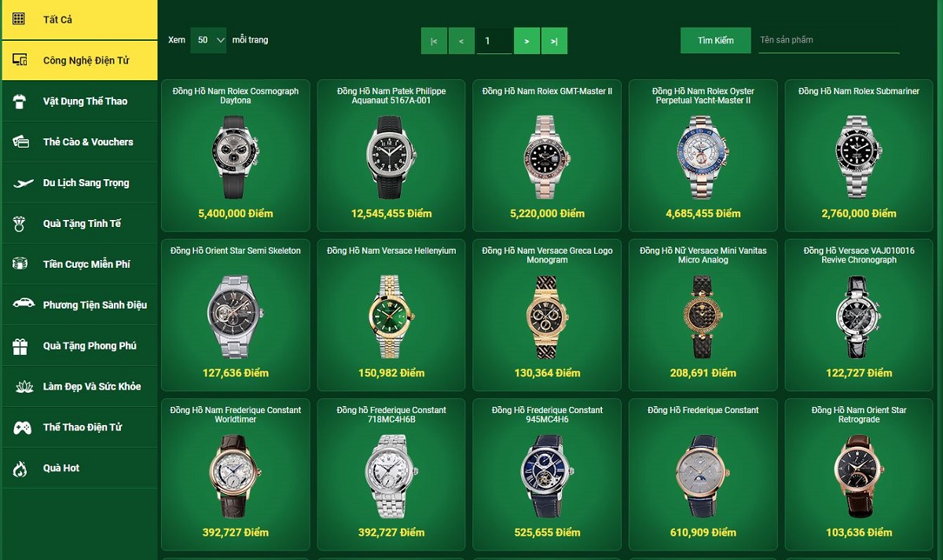
Task: Open the Làm Đẹp Và Sức Khỏe category
Action: pyautogui.click(x=79, y=386)
